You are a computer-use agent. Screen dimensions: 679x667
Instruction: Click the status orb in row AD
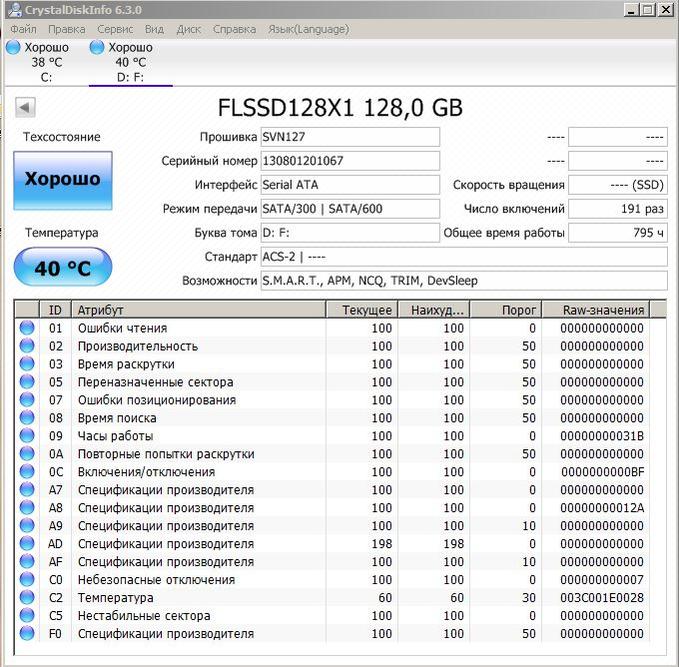click(x=27, y=544)
